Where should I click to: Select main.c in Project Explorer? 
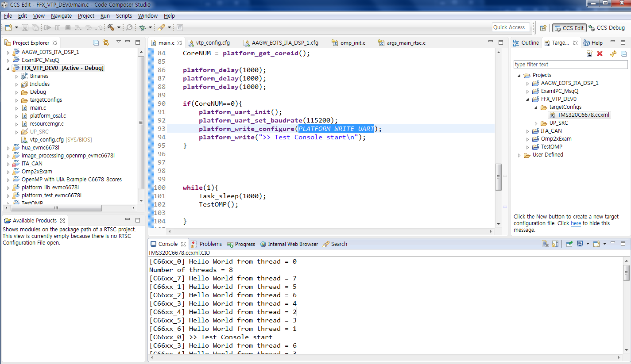click(x=38, y=108)
